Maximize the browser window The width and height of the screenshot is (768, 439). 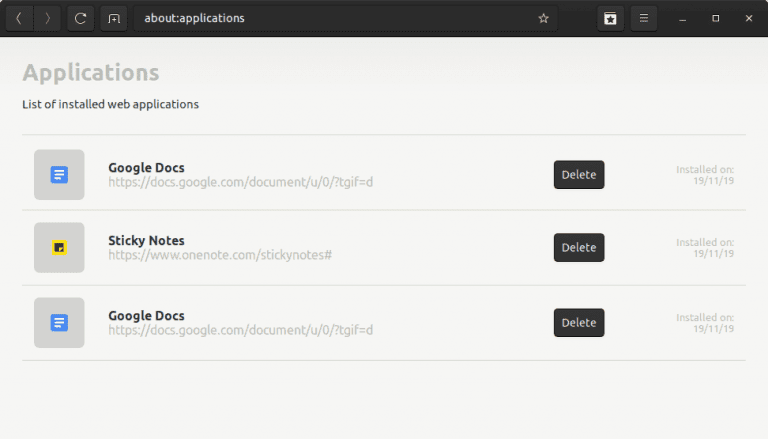(715, 18)
